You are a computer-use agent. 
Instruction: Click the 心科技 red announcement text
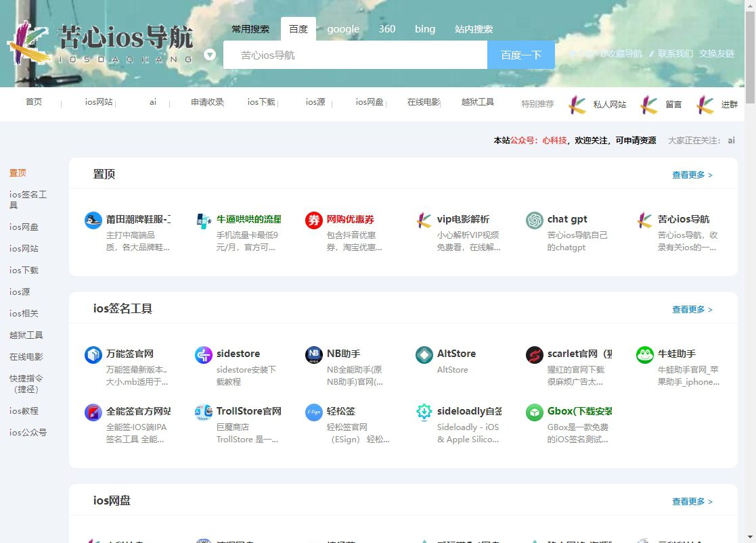(x=554, y=140)
